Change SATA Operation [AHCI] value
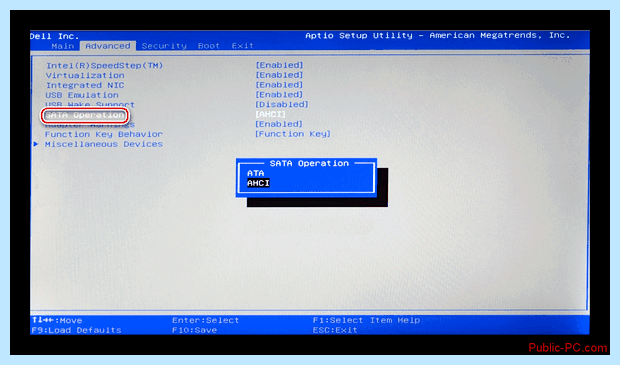 [270, 114]
